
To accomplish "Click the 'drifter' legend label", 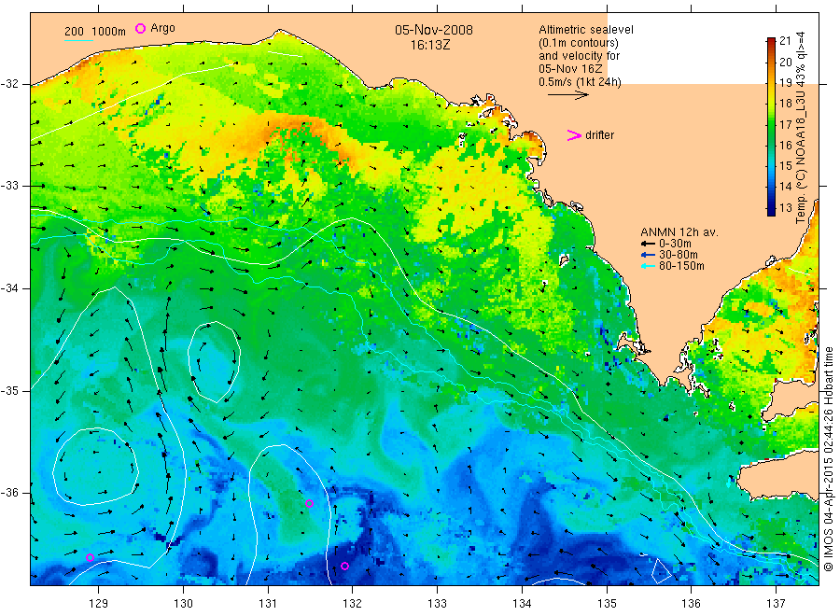I will click(599, 135).
